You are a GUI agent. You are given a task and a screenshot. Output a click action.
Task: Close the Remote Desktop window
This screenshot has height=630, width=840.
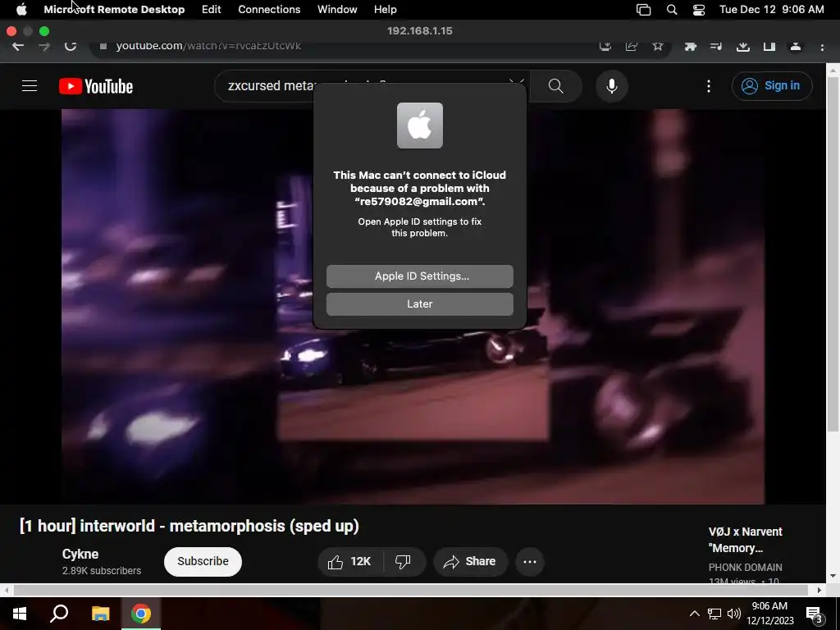(x=11, y=31)
